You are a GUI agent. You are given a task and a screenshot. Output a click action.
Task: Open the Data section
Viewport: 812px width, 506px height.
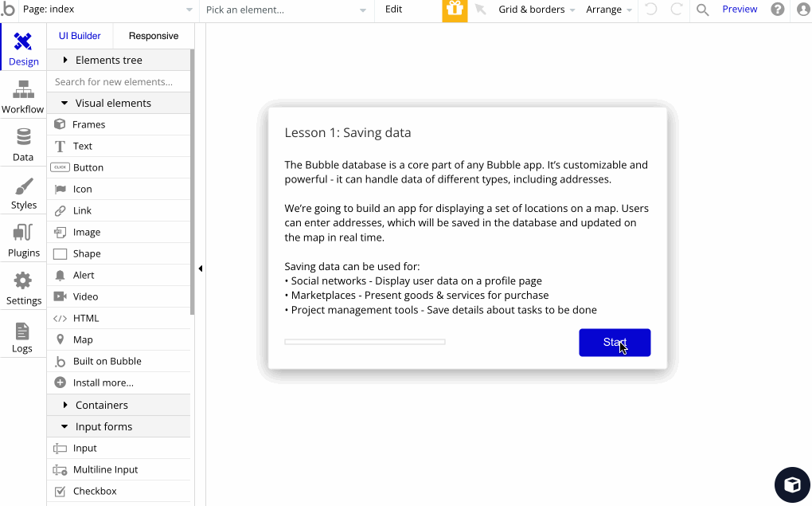(23, 143)
